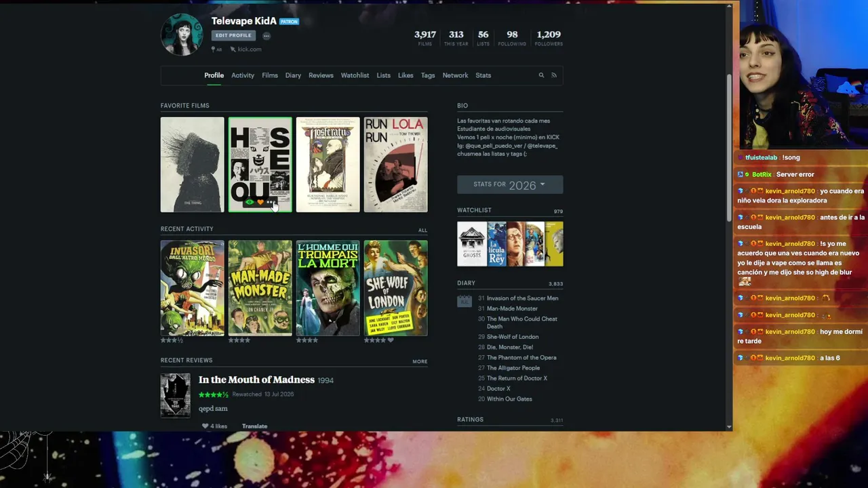Open The Thing favorite film poster
868x488 pixels.
pos(192,165)
